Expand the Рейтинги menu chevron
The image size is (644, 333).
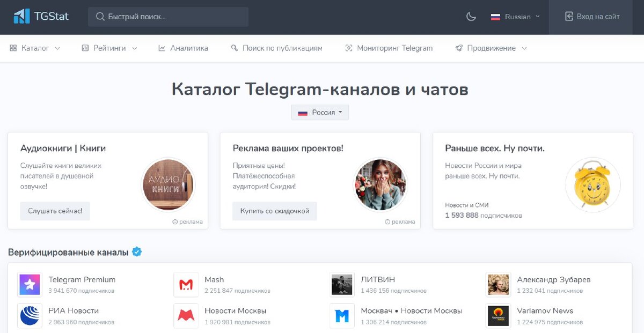click(x=134, y=48)
